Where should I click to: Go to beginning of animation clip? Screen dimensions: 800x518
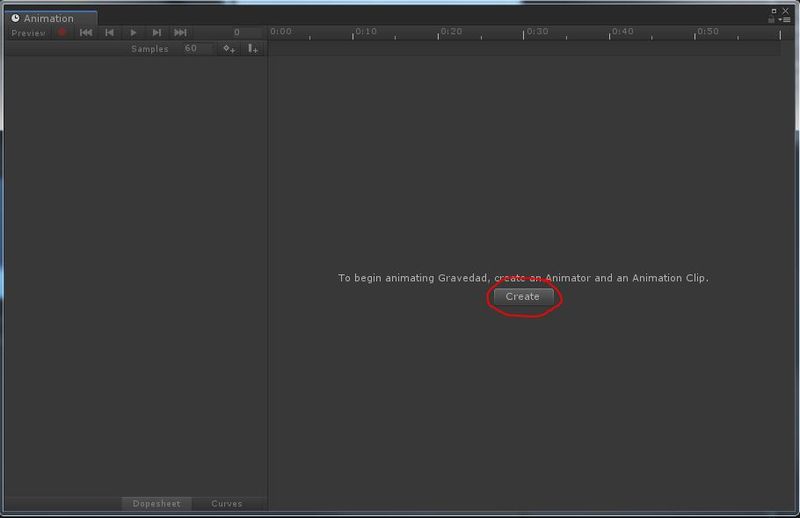86,33
